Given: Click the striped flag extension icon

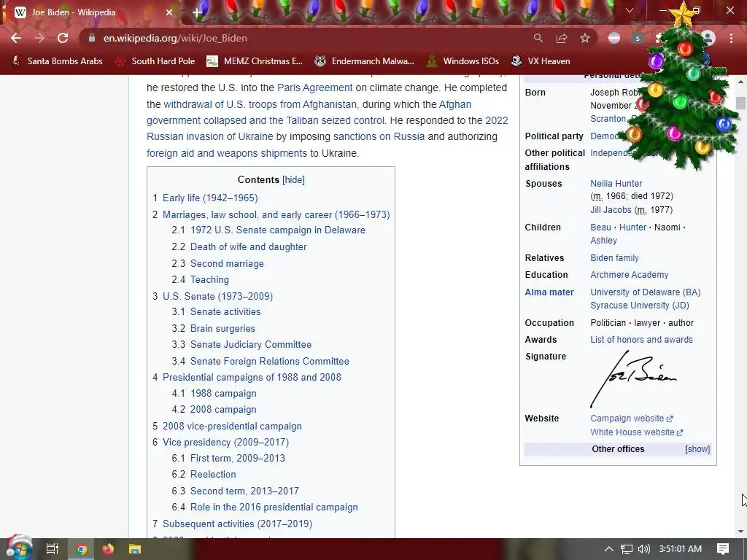Looking at the screenshot, I should coord(614,38).
